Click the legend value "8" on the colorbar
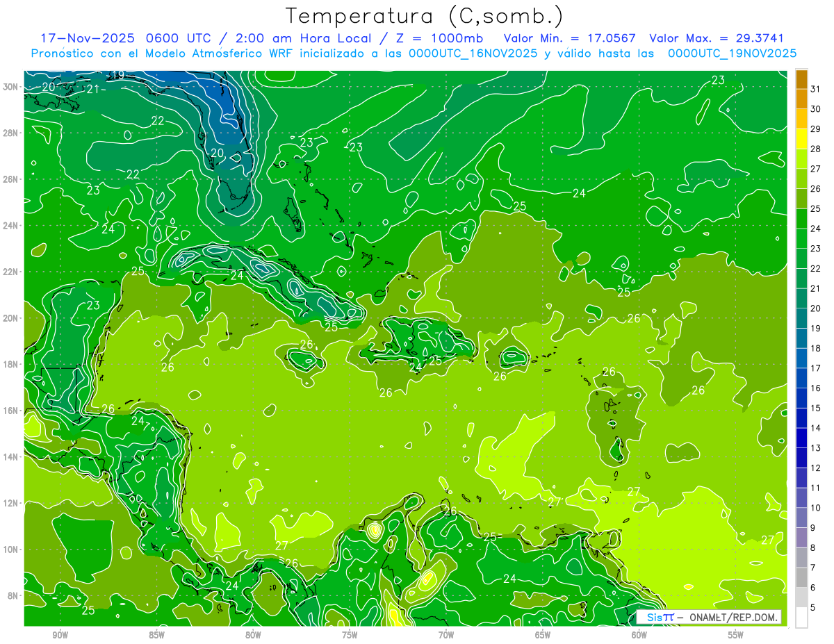Screen dimensions: 834x644 coord(813,548)
